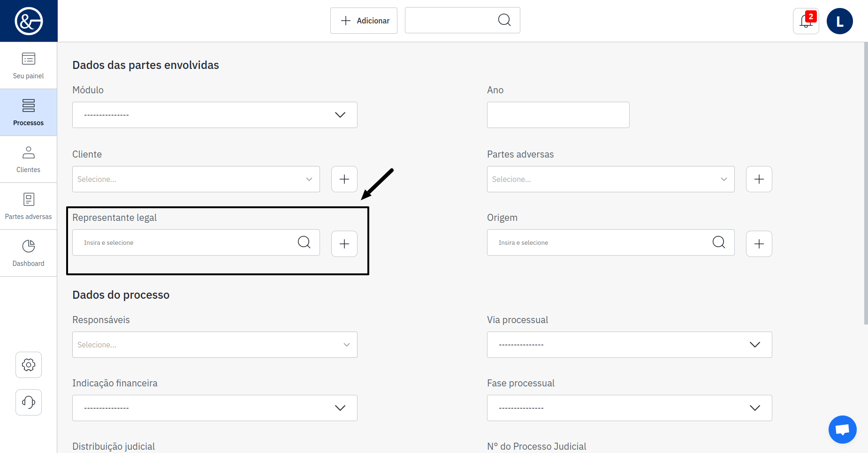Open the Cliente select dropdown
The height and width of the screenshot is (453, 868).
(x=196, y=179)
